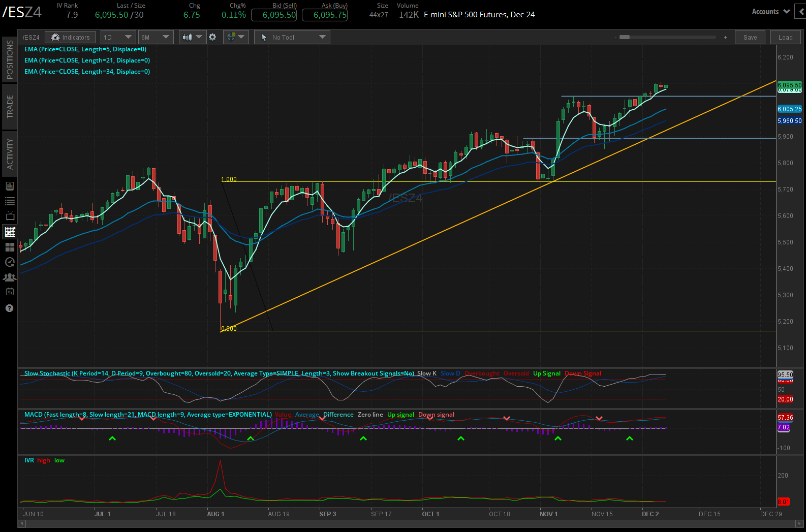Select the EMA Length=5 study label

(x=85, y=49)
